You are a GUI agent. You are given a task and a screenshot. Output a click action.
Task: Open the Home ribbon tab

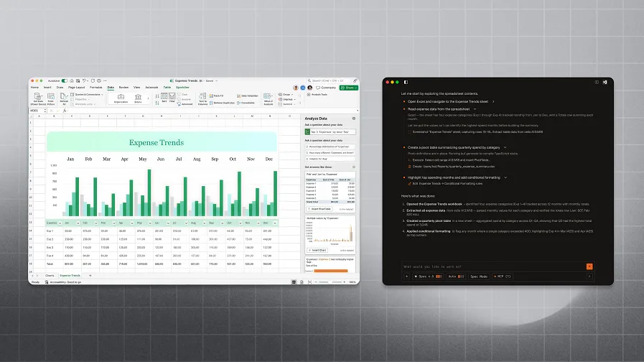tap(34, 88)
